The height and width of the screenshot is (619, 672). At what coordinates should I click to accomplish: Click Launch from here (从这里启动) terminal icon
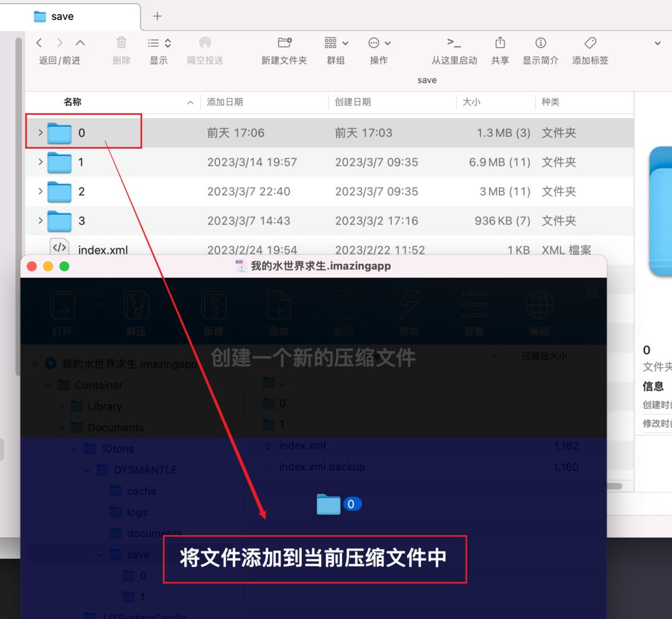point(454,42)
